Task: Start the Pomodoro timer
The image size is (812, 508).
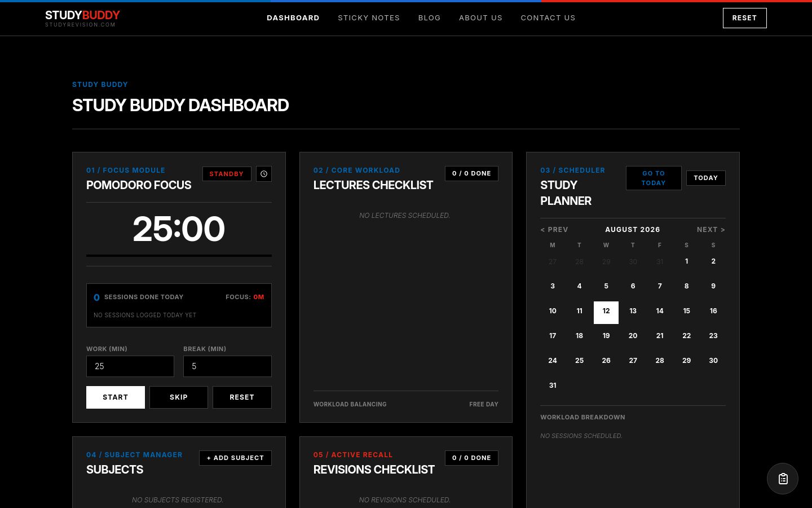Action: click(116, 397)
